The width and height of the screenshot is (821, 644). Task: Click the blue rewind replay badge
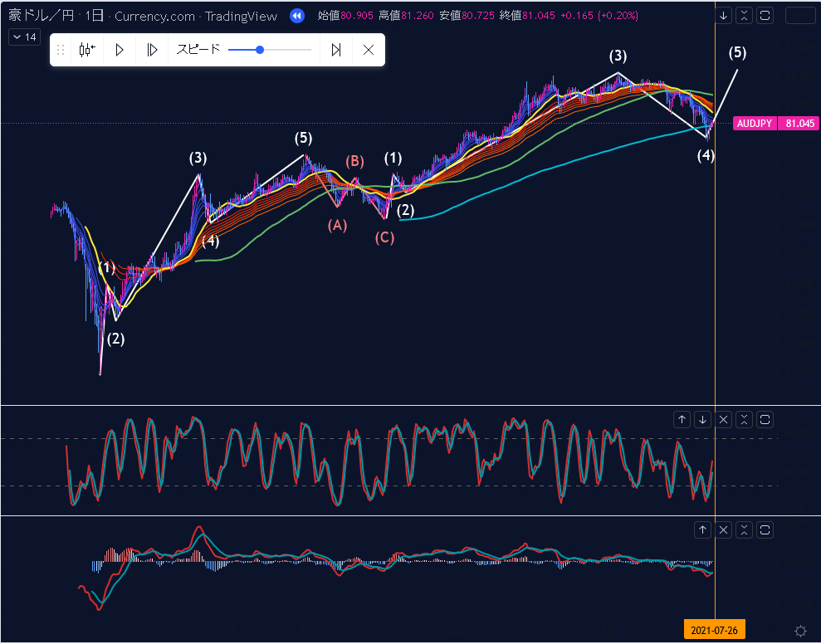[297, 16]
